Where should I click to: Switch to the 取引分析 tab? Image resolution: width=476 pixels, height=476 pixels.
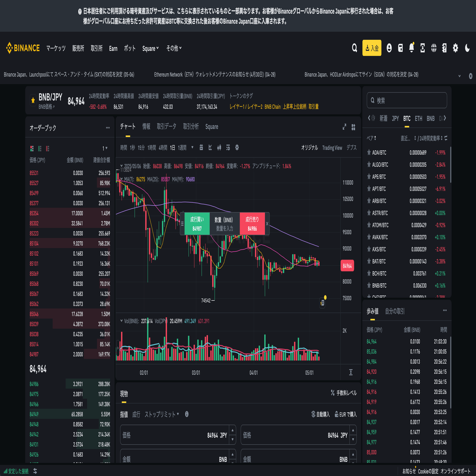point(191,126)
